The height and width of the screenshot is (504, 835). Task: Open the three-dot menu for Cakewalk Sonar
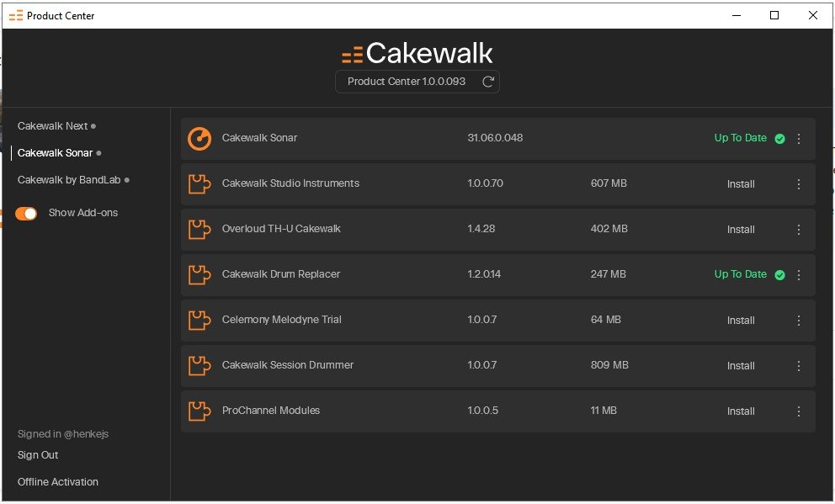pyautogui.click(x=799, y=138)
